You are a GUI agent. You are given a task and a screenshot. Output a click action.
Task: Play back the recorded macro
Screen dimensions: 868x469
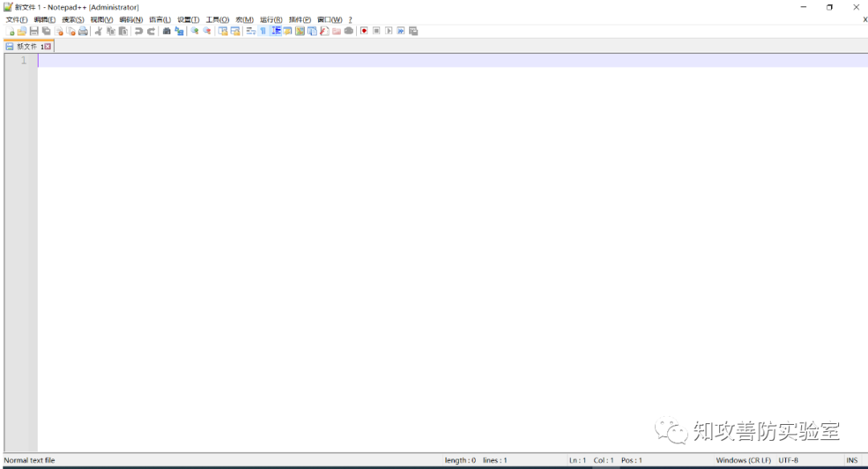click(389, 31)
